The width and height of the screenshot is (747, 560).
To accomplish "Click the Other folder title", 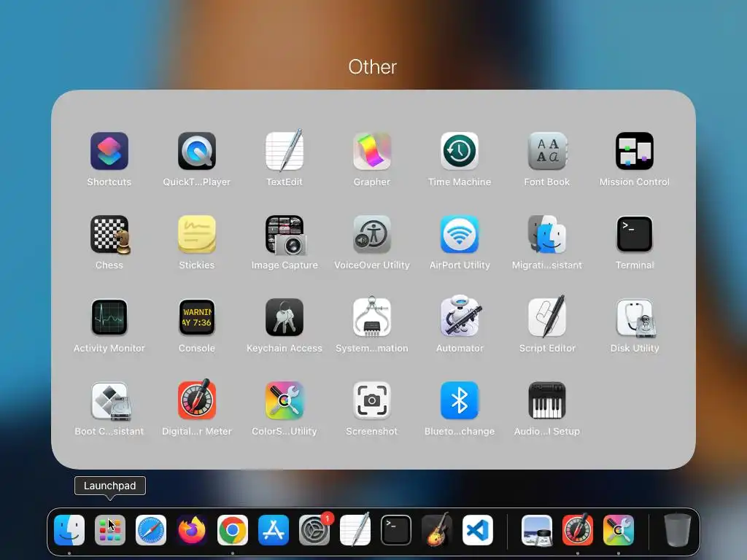I will click(373, 67).
